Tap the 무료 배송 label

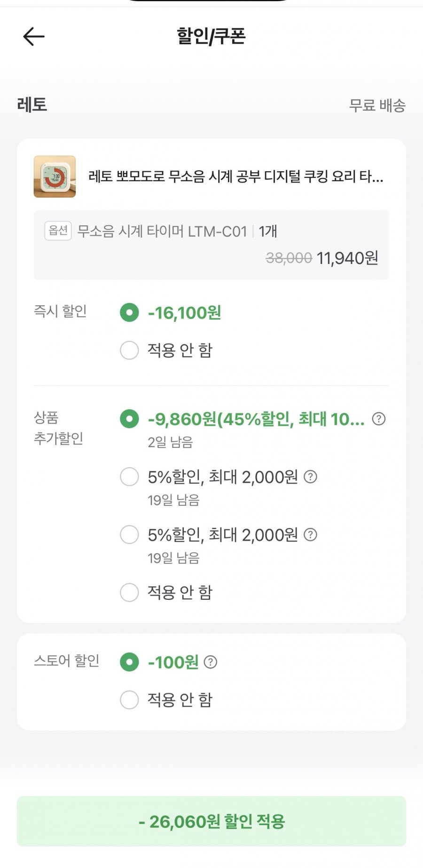tap(377, 105)
